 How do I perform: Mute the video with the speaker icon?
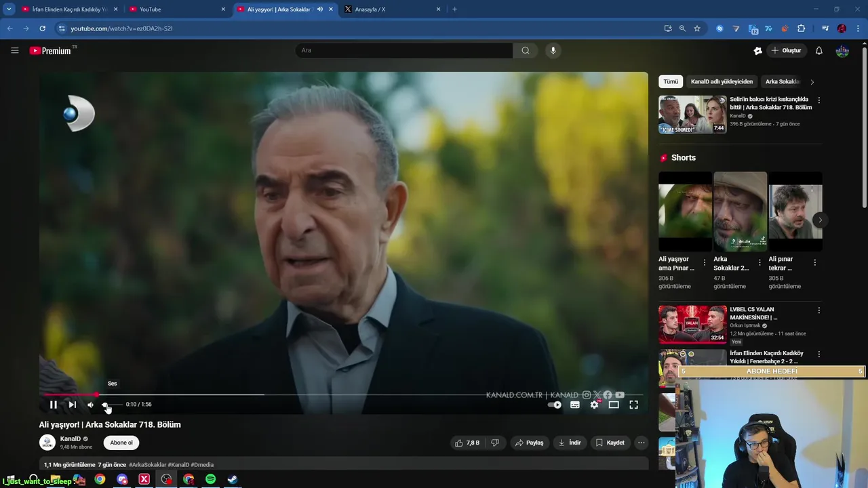pyautogui.click(x=90, y=405)
